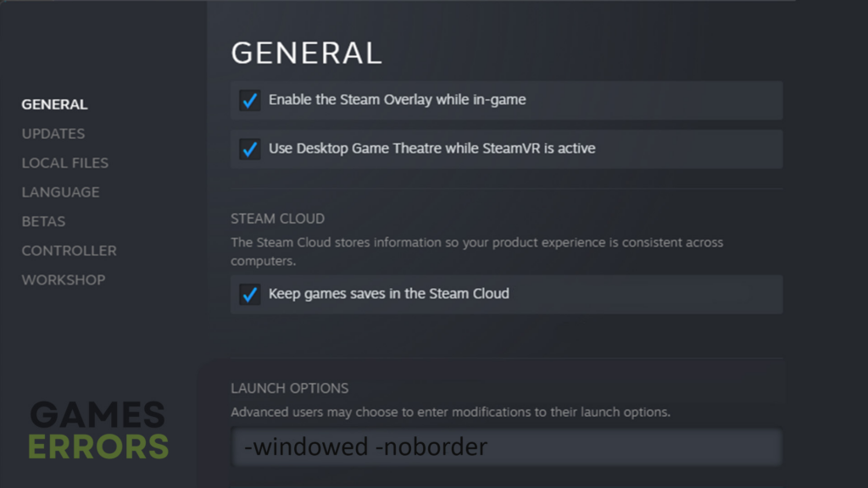The image size is (868, 488).
Task: Click the LAUNCH OPTIONS section heading
Action: point(289,388)
